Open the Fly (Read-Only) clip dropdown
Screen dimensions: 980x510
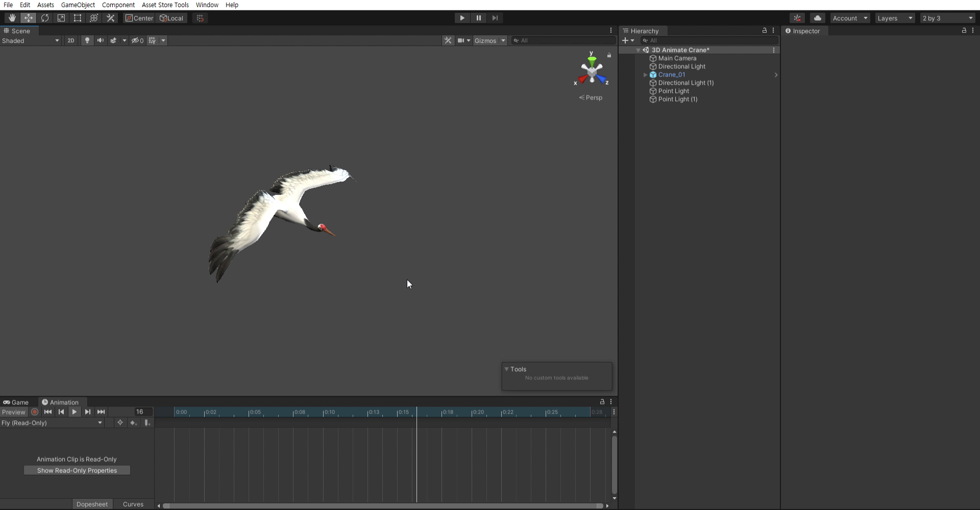[52, 423]
